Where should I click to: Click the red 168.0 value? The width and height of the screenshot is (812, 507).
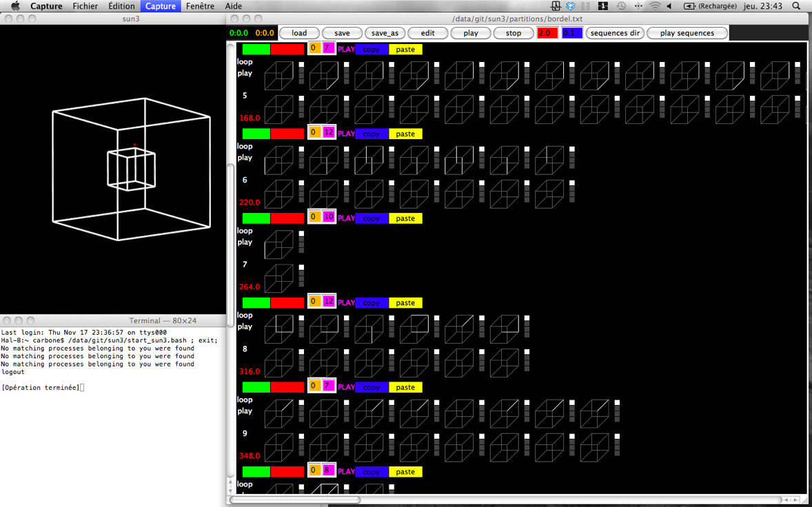(x=250, y=118)
